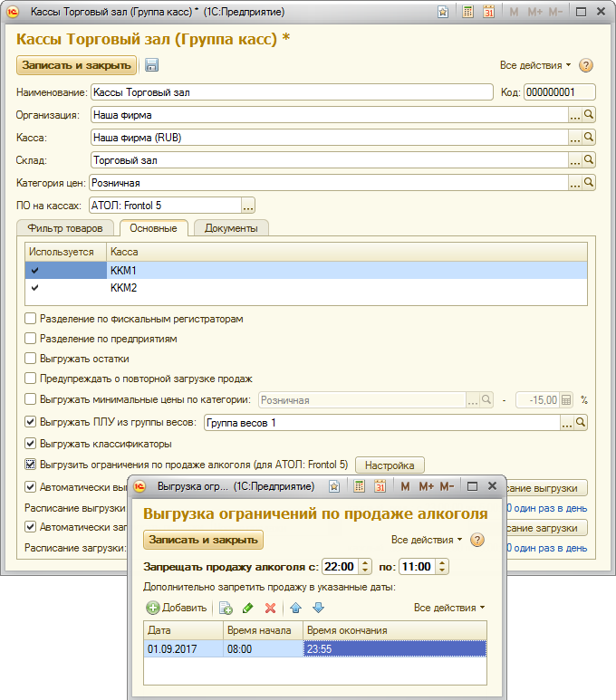Click Добавить button in alcohol dialog
This screenshot has width=616, height=700.
click(x=177, y=608)
